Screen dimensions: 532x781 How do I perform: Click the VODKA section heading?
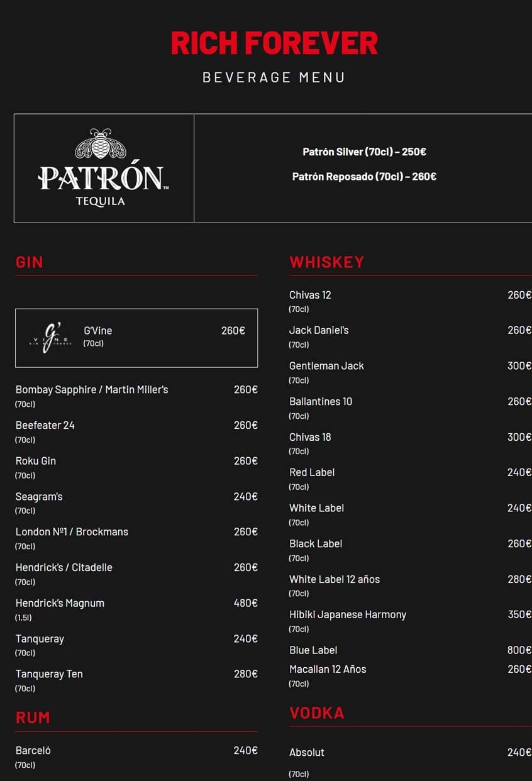[316, 713]
